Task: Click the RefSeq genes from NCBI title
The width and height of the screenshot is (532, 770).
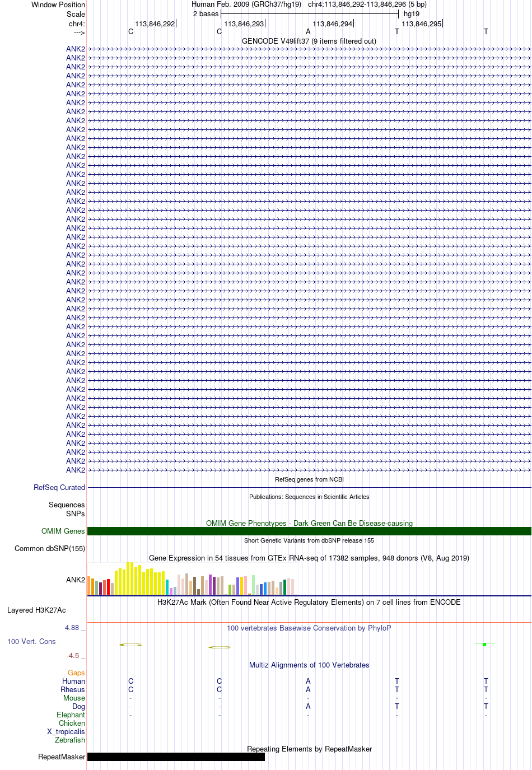Action: (309, 479)
